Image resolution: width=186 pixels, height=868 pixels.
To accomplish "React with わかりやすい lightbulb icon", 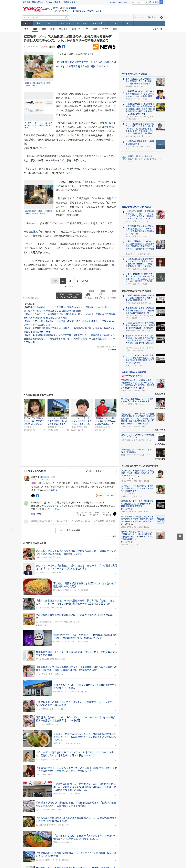I will (x=100, y=295).
